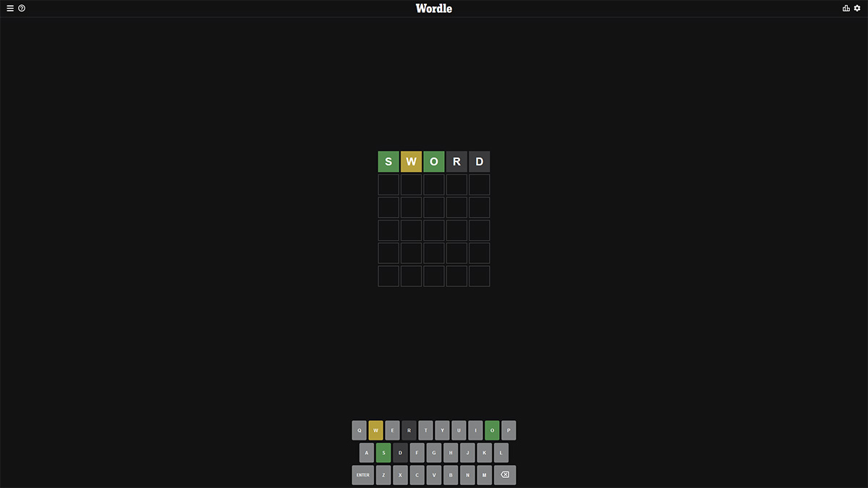The height and width of the screenshot is (488, 868).
Task: Click the first empty tile in row two
Action: coord(388,184)
